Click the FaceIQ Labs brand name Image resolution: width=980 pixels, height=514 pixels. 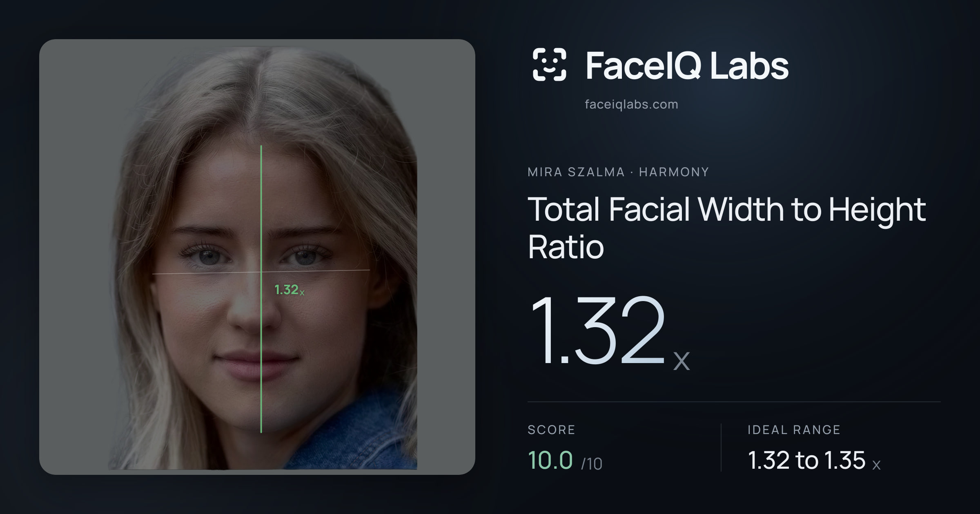[687, 65]
